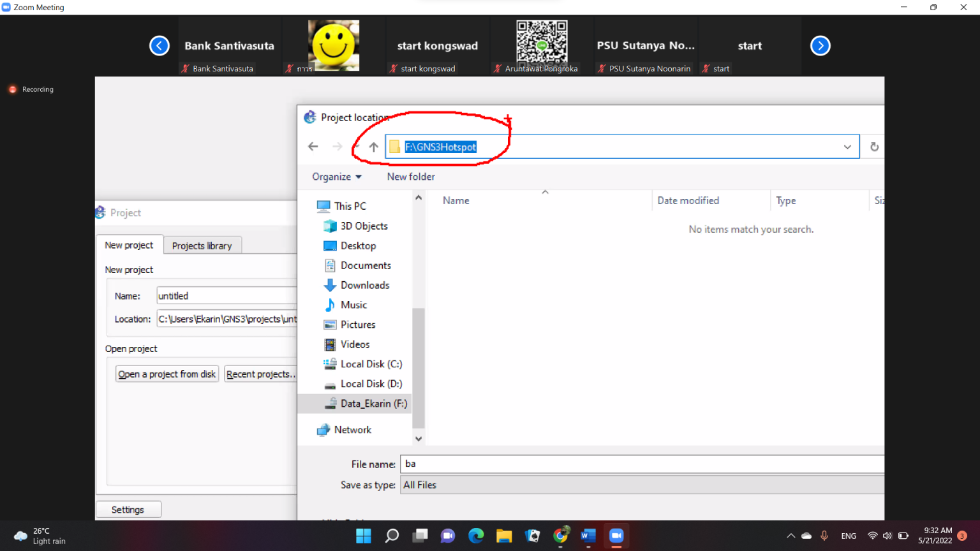
Task: Refresh the folder view in file dialog
Action: click(x=874, y=147)
